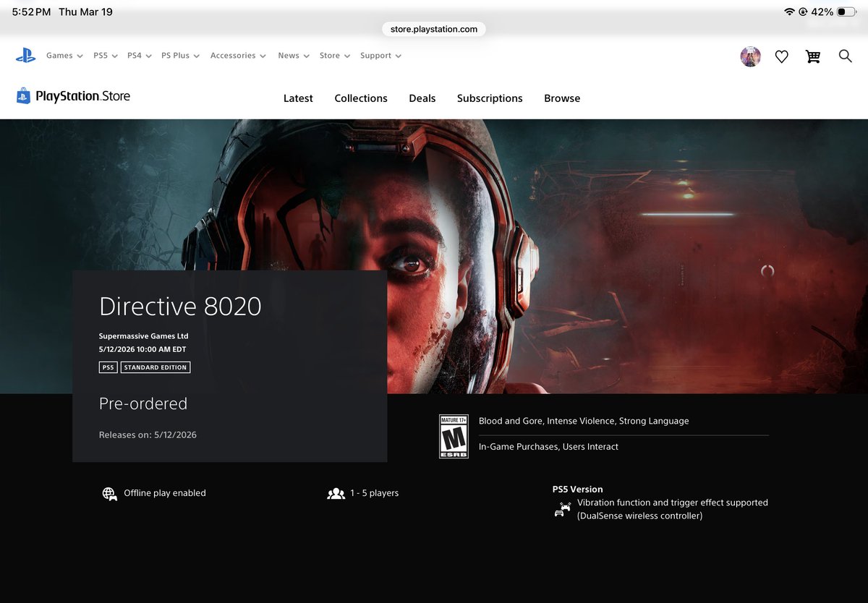Click the PlayStation logo icon
The height and width of the screenshot is (603, 868).
(26, 56)
